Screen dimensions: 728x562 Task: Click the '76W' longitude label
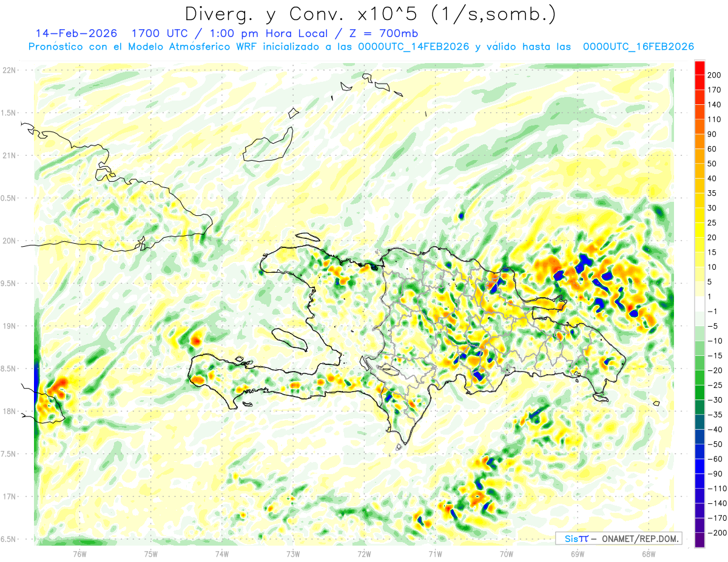(79, 553)
